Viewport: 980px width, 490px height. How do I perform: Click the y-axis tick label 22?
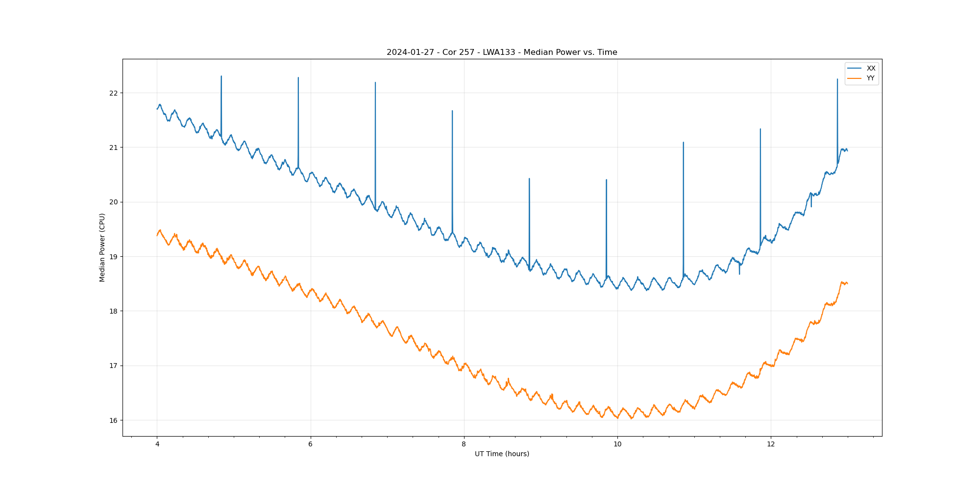(x=114, y=93)
